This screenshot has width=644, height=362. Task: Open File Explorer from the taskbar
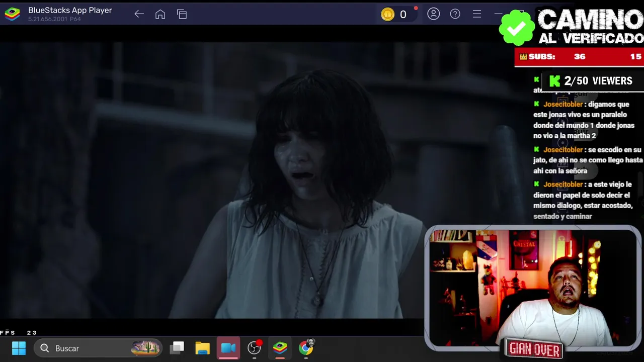click(203, 348)
